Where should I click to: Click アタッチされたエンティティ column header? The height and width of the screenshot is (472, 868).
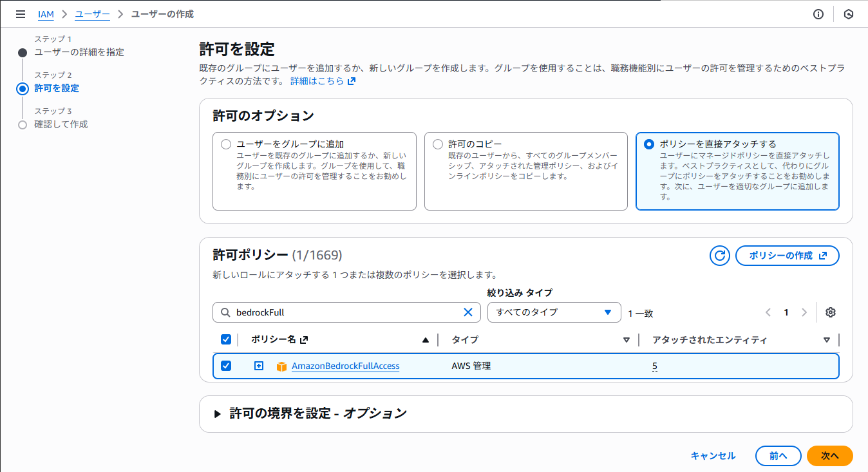tap(710, 339)
